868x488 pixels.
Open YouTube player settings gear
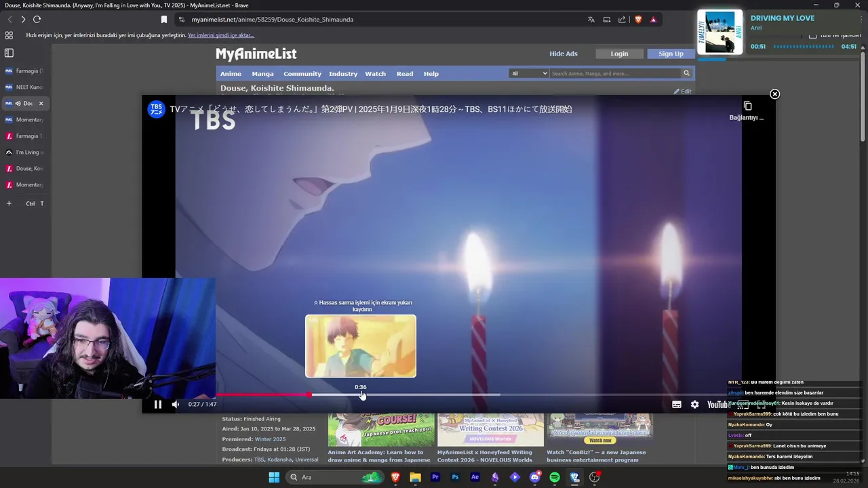pos(694,405)
